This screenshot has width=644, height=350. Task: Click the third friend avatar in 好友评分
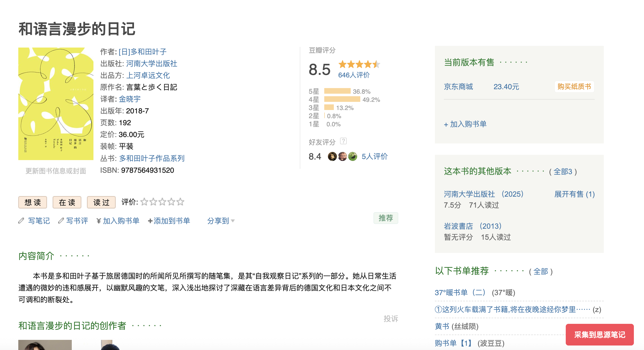point(352,156)
